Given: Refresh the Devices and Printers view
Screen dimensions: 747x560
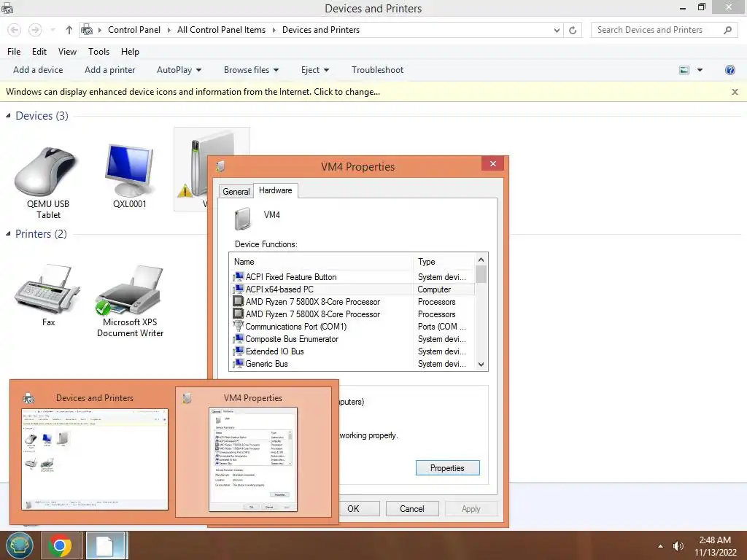Looking at the screenshot, I should [573, 30].
